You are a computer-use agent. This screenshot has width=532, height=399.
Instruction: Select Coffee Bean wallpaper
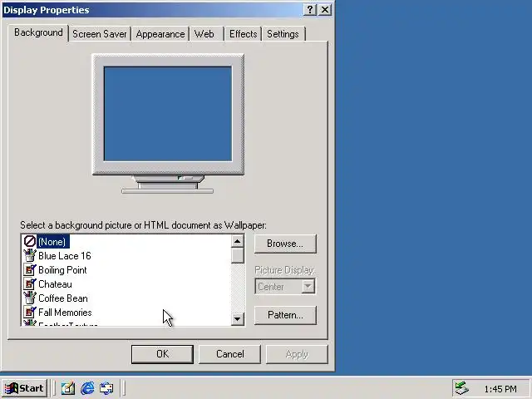[x=63, y=298]
